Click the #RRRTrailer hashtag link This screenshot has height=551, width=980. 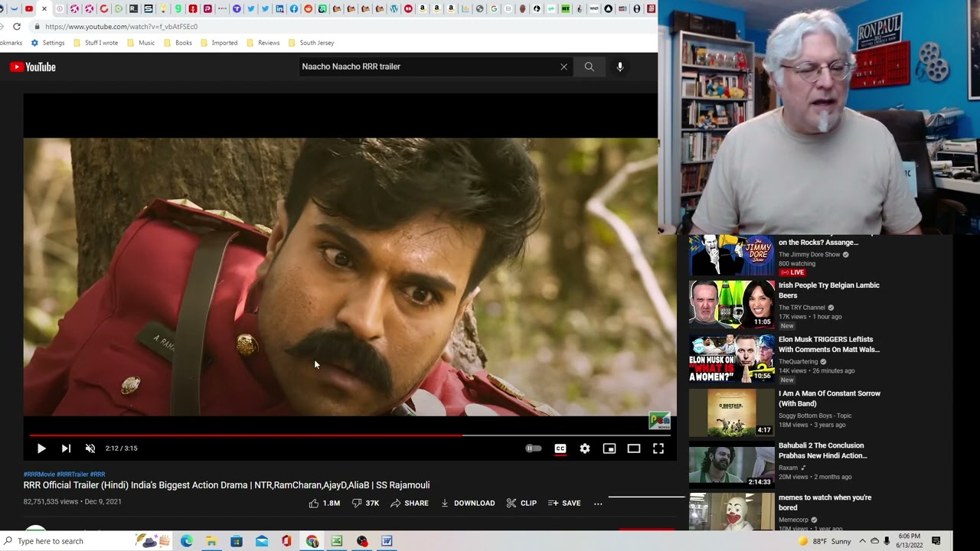click(73, 474)
